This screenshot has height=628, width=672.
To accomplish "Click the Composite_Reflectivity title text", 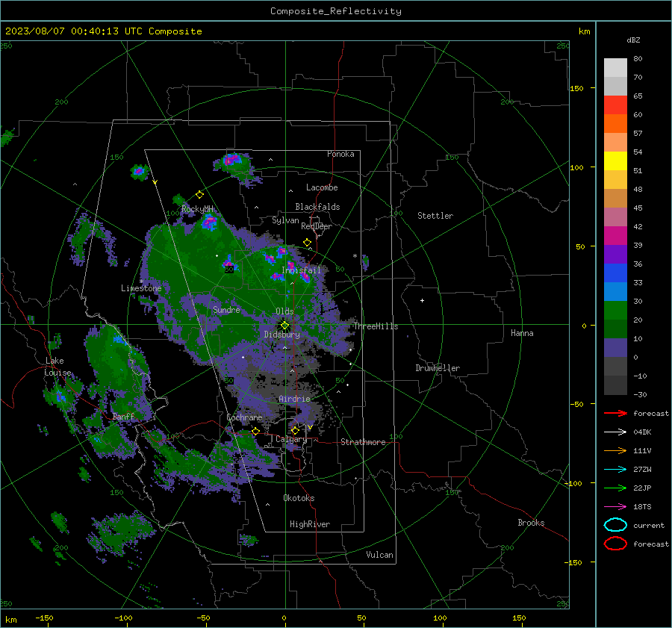I will (x=336, y=11).
